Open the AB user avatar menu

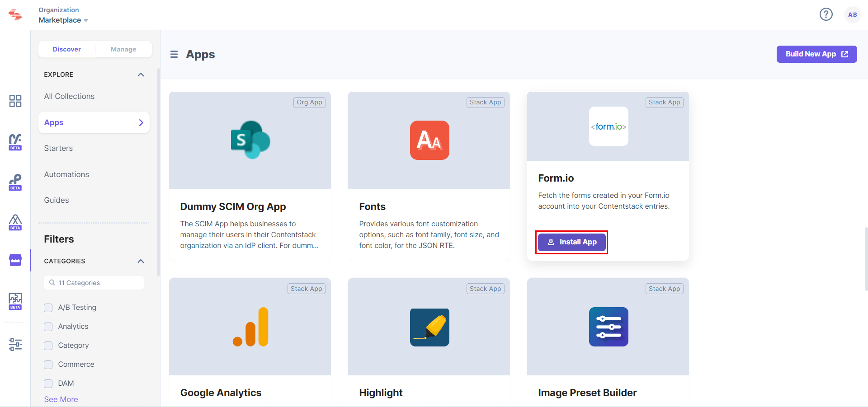tap(852, 14)
